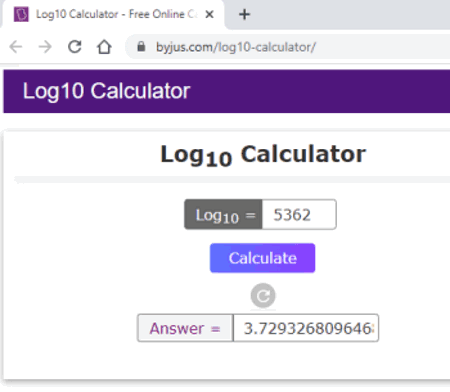Click the bold Log10 Calculator page heading
Viewport: 450px width, 392px height.
coord(263,155)
